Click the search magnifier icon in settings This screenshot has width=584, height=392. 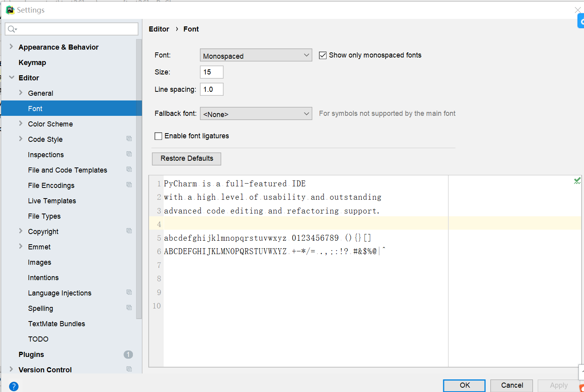[12, 29]
